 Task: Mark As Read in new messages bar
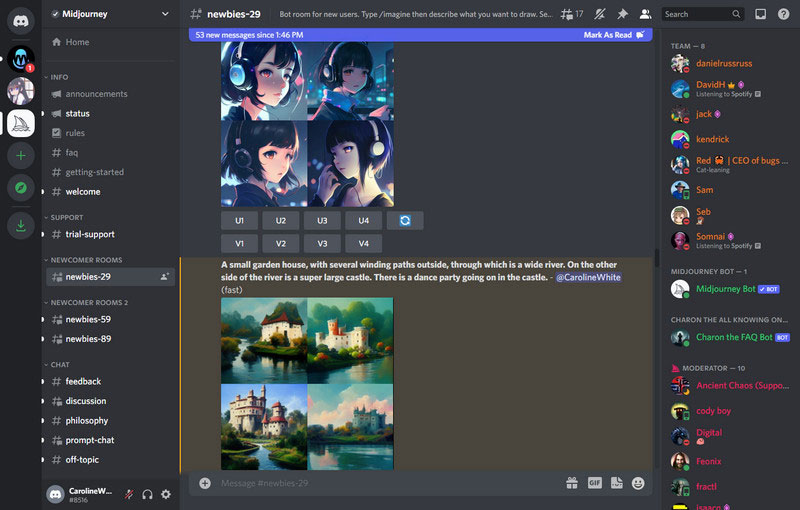point(614,35)
